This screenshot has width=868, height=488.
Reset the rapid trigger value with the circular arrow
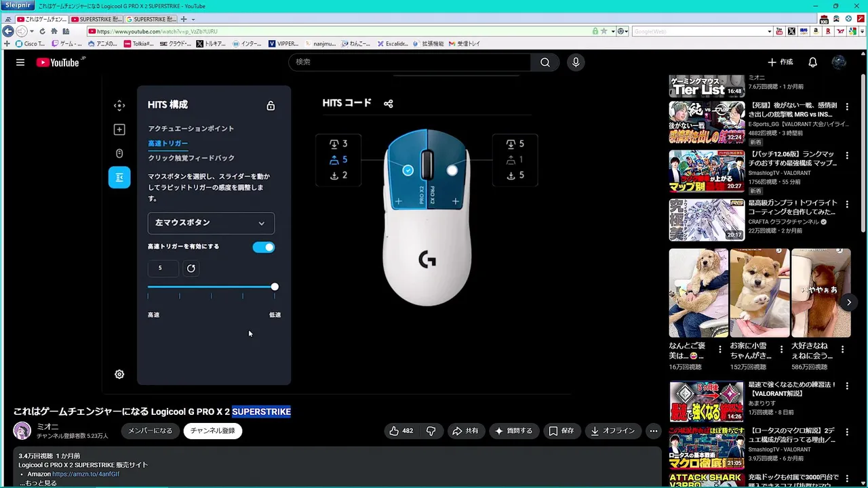click(x=191, y=268)
